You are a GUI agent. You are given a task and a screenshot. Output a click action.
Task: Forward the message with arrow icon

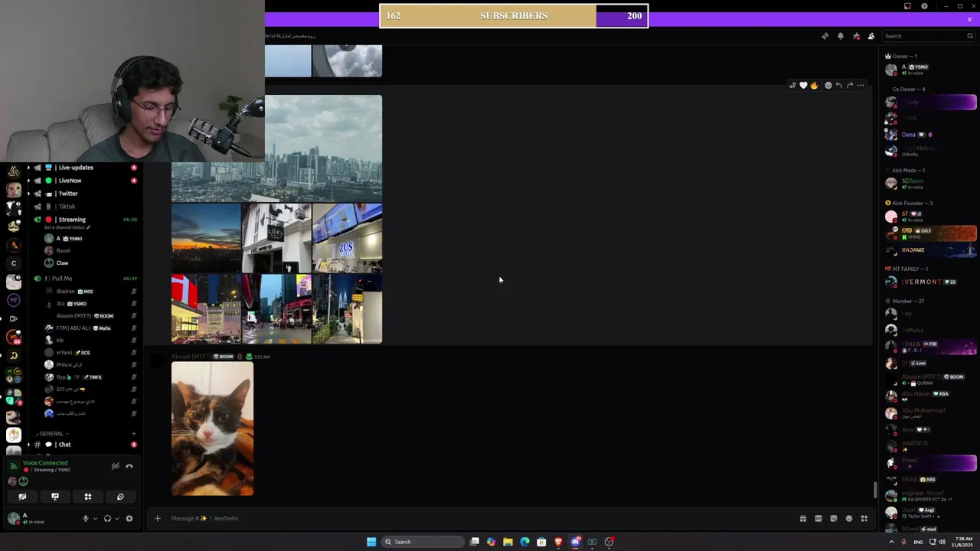pyautogui.click(x=850, y=86)
